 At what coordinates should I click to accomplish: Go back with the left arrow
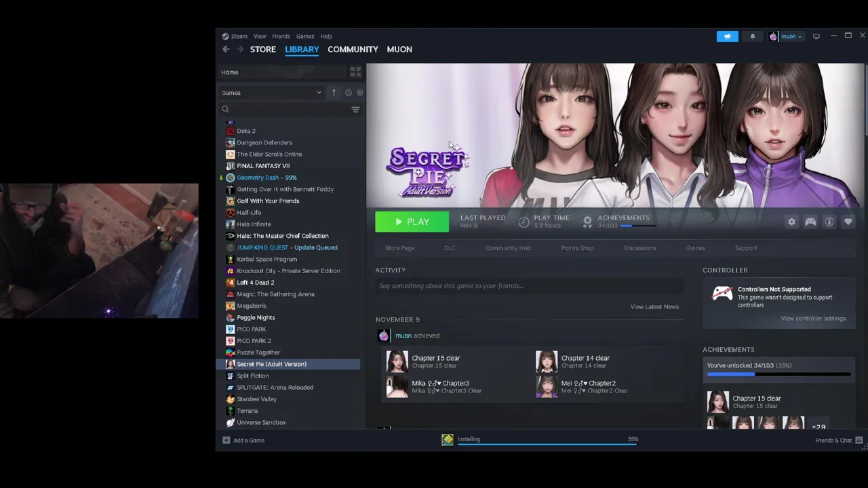pyautogui.click(x=226, y=49)
